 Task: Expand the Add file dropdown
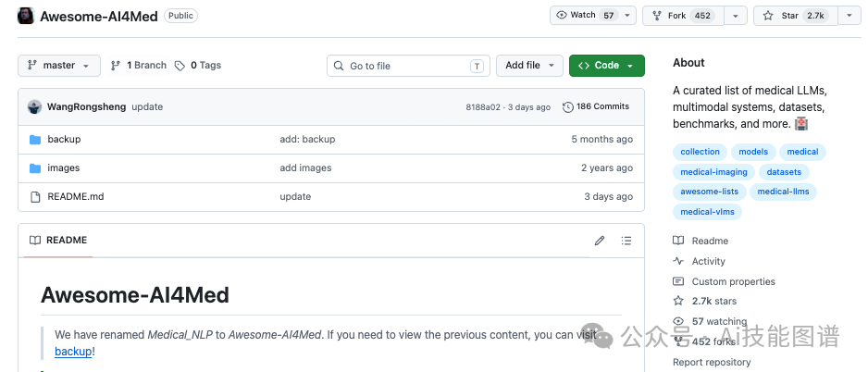[529, 66]
